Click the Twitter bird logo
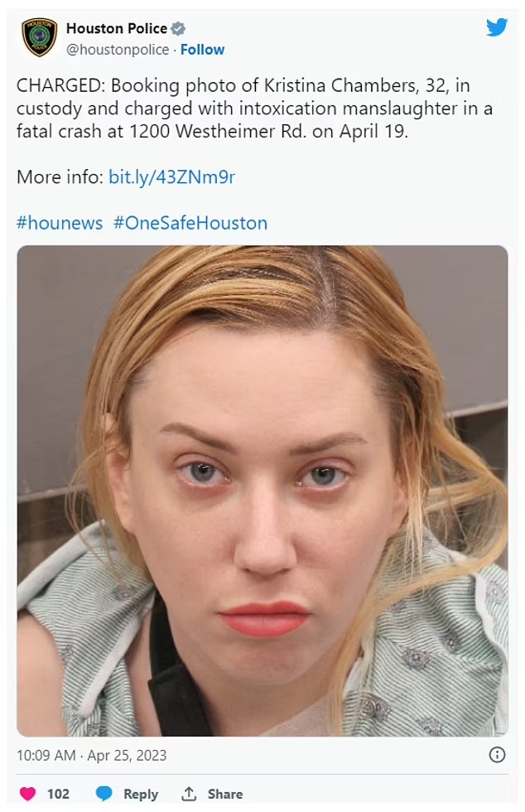Screen dimensions: 525x812 (x=497, y=28)
